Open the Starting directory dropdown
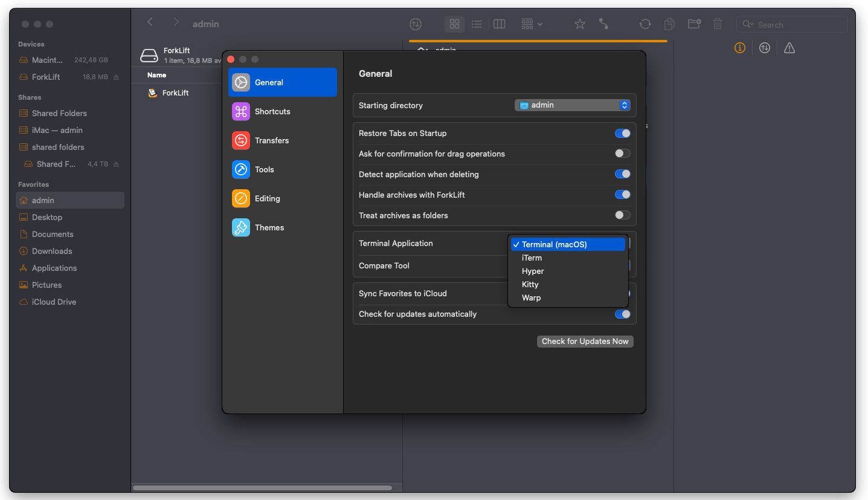Viewport: 868px width, 500px height. 572,105
